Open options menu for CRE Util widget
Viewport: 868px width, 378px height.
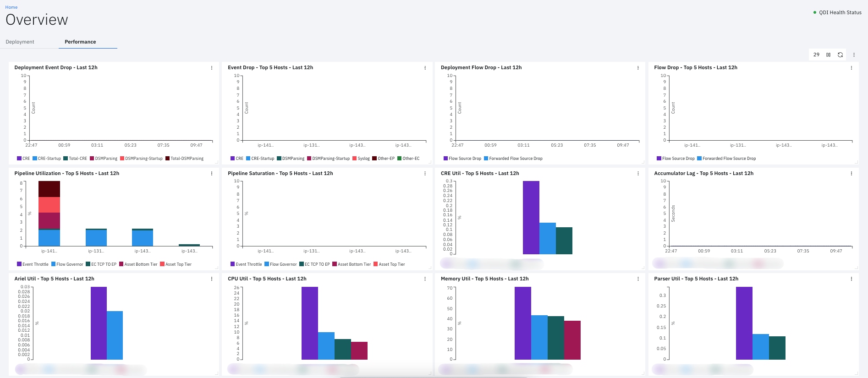(638, 174)
